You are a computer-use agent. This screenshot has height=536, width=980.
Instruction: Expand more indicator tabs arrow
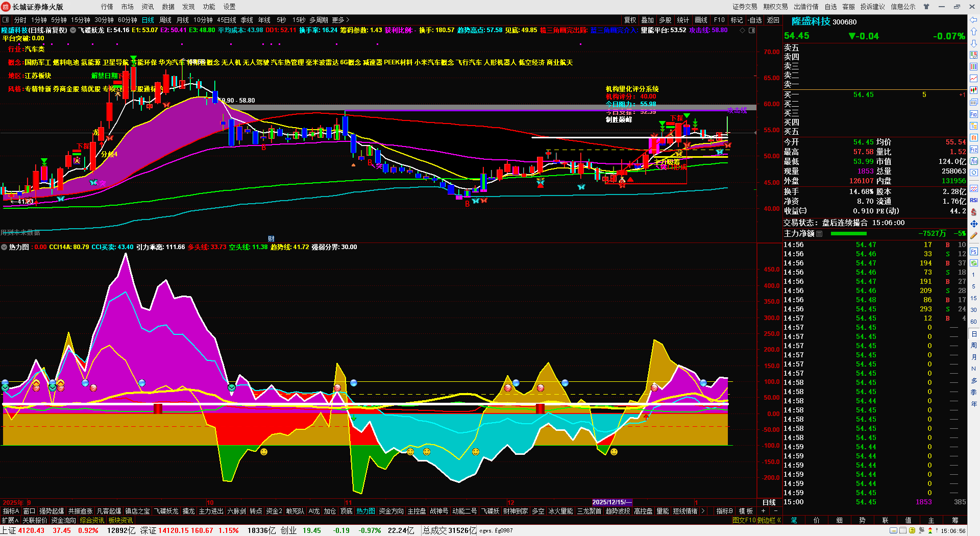click(703, 511)
